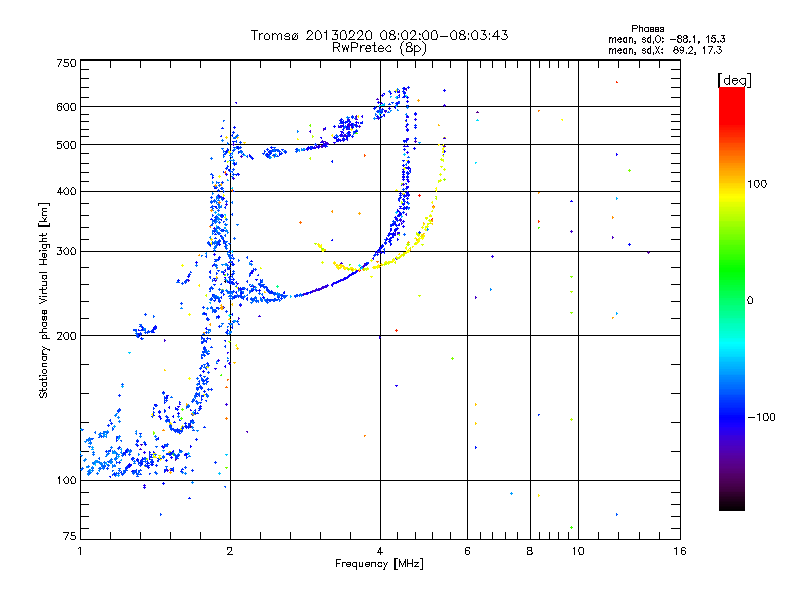Click the 'Frequency [MHz]' x-axis label
This screenshot has height=600, width=800.
pos(379,564)
